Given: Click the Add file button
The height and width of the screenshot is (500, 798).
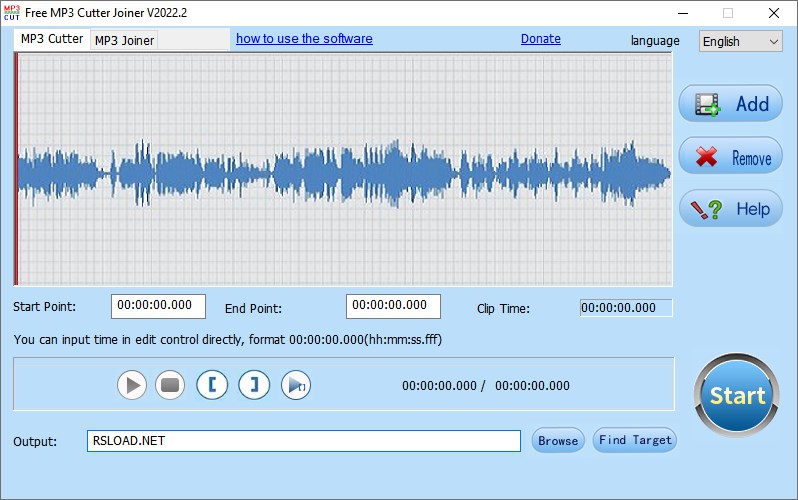Looking at the screenshot, I should [730, 104].
